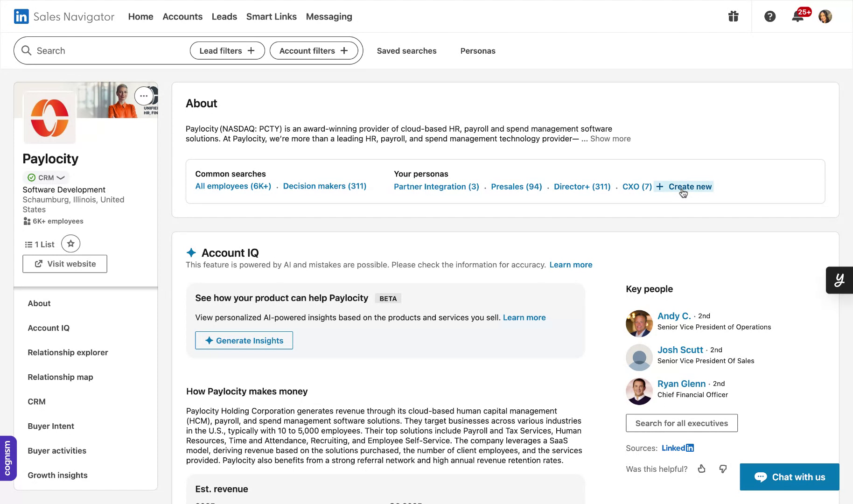Click the external link Visit website icon

click(40, 264)
